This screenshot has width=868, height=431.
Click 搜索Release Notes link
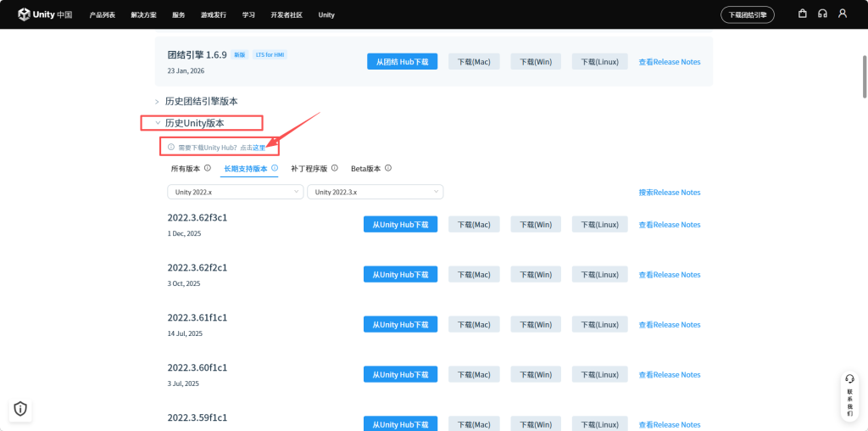pos(670,193)
